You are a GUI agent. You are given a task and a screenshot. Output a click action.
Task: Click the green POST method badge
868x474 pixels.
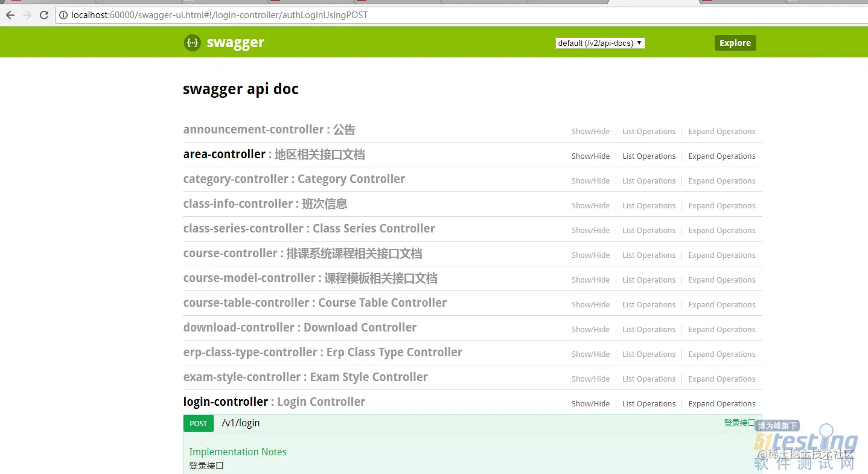199,423
